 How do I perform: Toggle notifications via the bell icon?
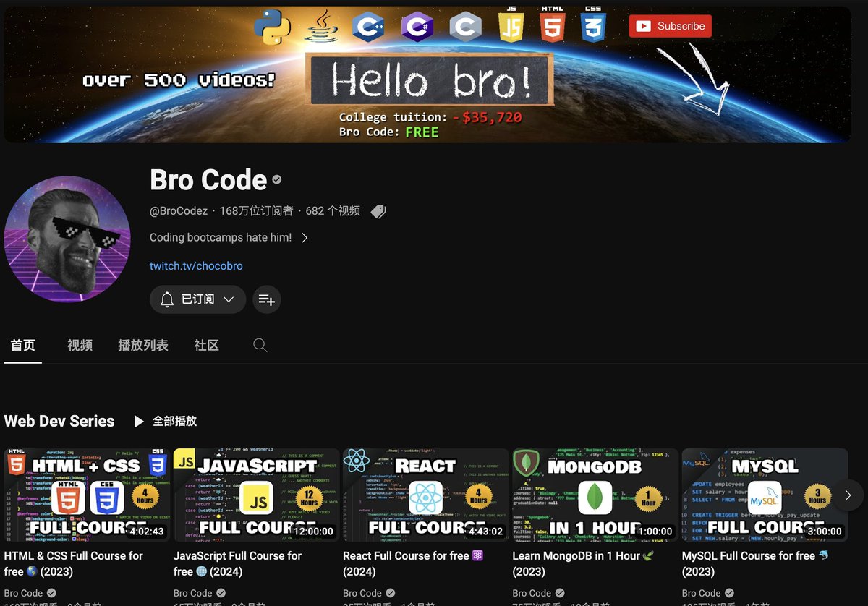pyautogui.click(x=167, y=299)
